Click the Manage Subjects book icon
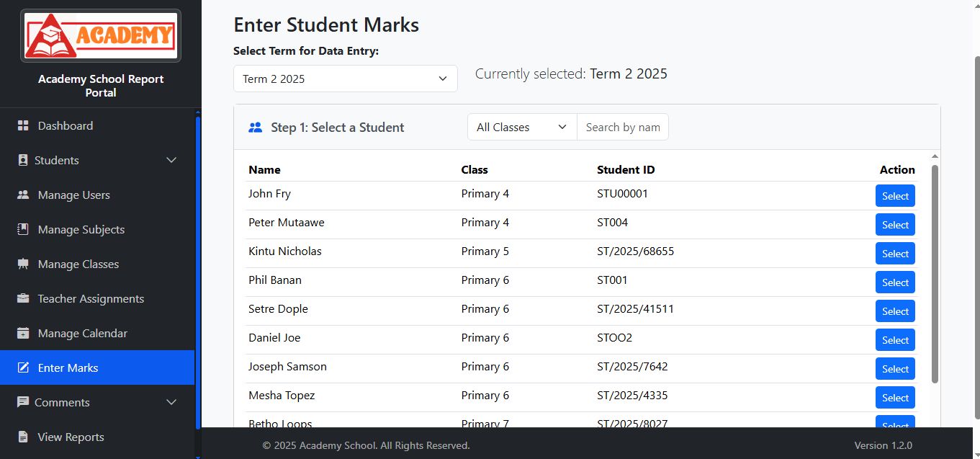 tap(23, 229)
